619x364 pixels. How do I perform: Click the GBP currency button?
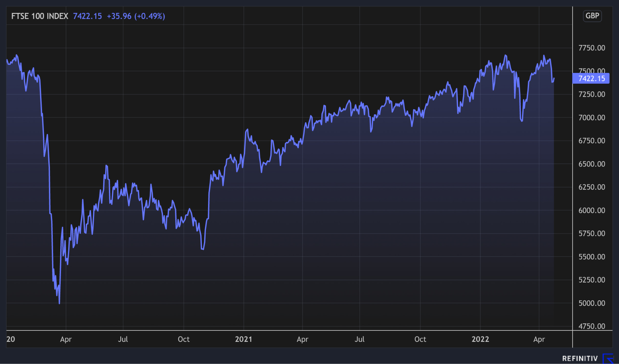(x=592, y=16)
